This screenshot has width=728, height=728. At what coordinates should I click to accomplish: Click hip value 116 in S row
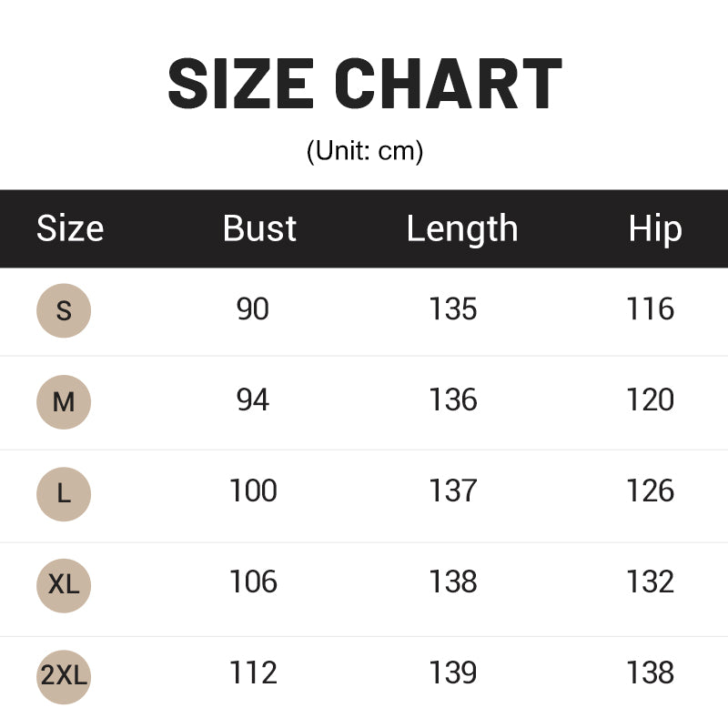point(650,309)
